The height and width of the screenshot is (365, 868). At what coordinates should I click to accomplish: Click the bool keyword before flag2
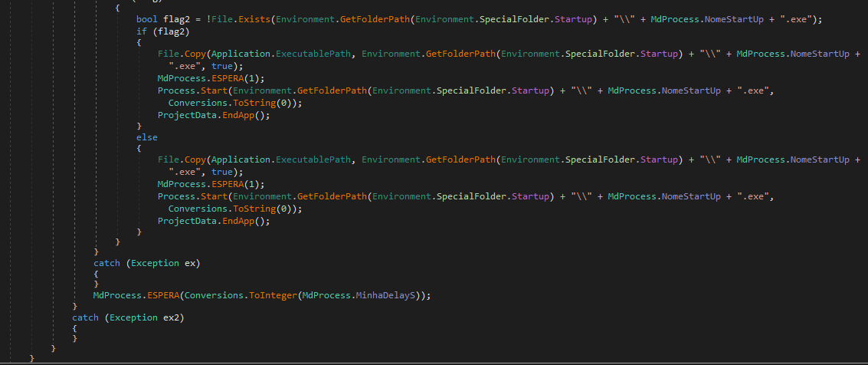147,19
